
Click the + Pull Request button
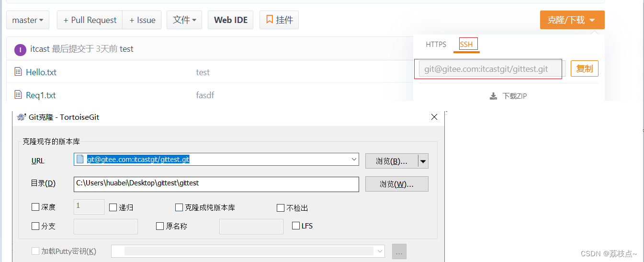click(90, 20)
